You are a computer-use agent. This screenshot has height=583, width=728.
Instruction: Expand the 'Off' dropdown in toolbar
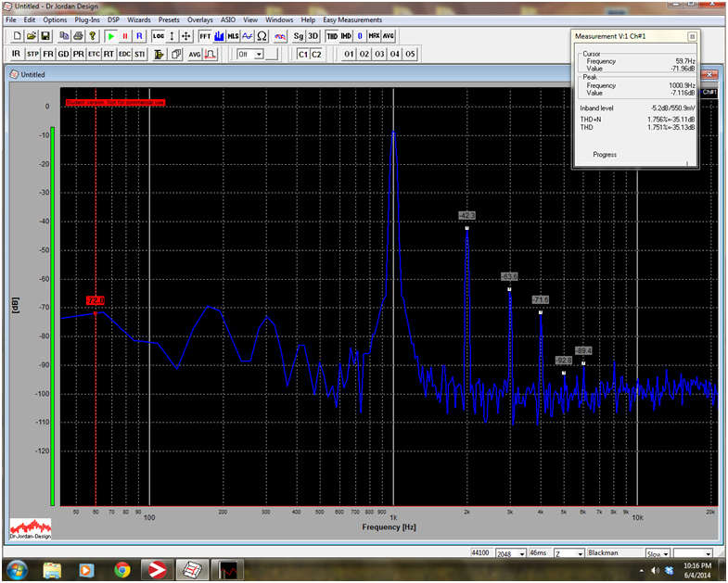point(259,55)
